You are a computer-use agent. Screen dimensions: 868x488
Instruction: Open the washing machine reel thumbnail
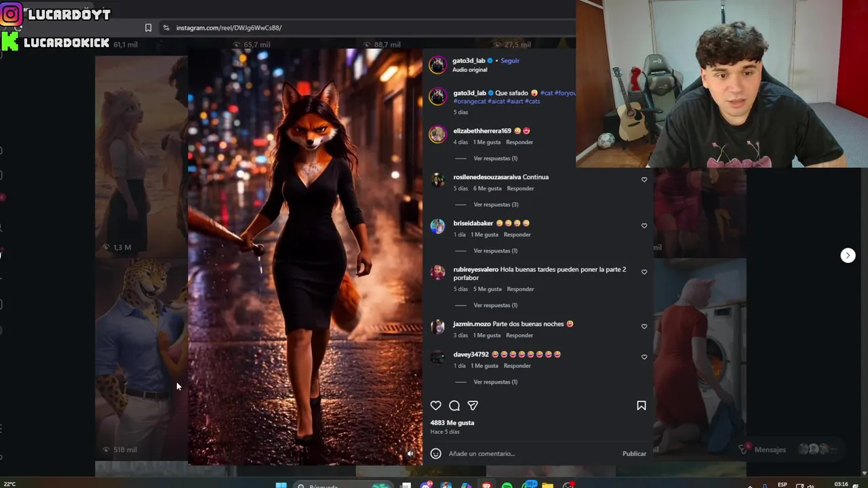(x=700, y=358)
